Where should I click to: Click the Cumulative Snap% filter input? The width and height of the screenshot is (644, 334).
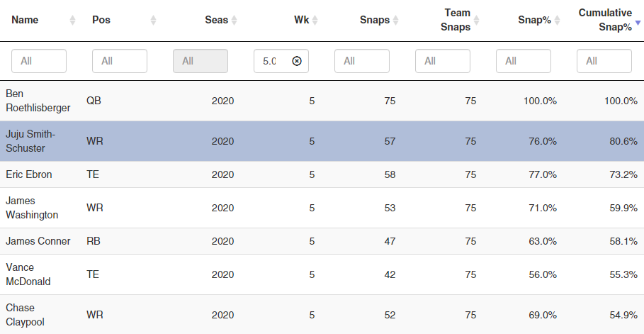(604, 61)
